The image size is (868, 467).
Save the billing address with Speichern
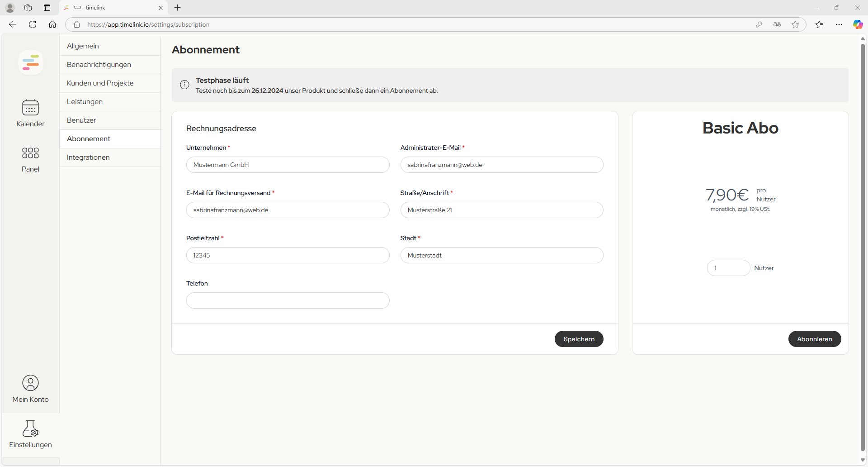[579, 339]
